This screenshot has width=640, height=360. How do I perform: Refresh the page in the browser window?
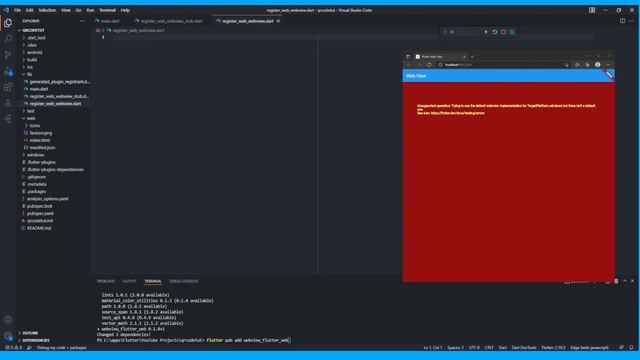point(429,65)
